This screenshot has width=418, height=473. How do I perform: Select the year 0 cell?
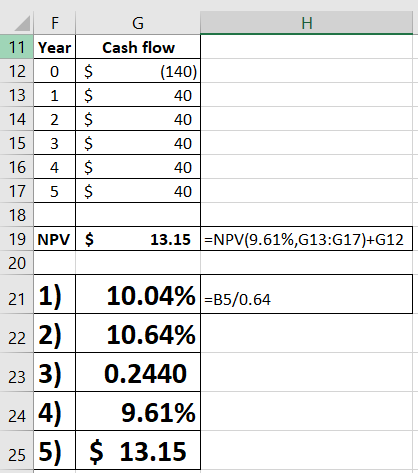55,71
